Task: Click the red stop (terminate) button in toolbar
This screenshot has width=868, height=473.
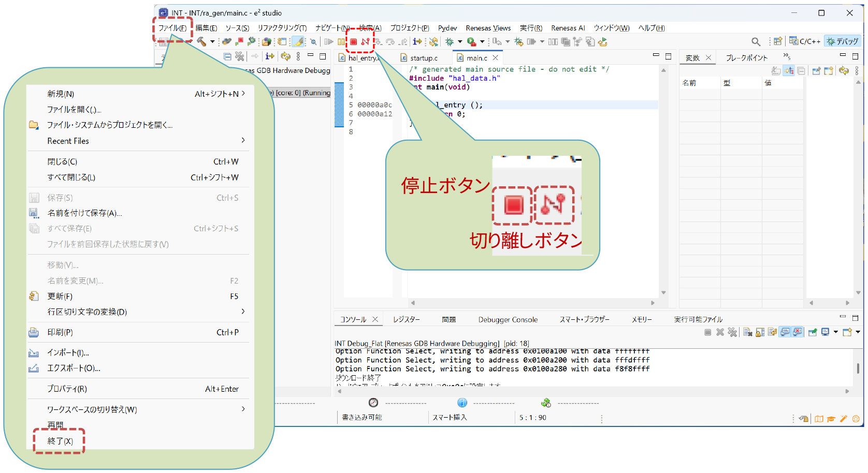Action: tap(353, 42)
